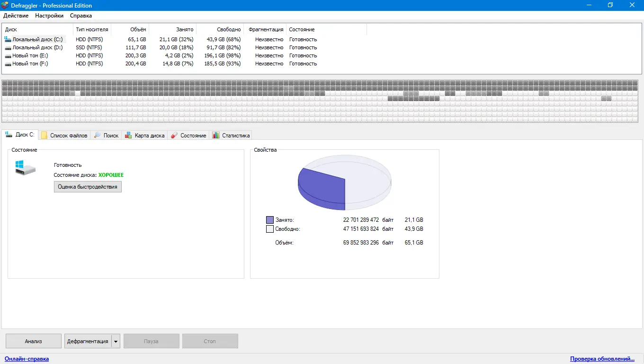Click the Свободно column header
The height and width of the screenshot is (364, 644).
tap(221, 29)
